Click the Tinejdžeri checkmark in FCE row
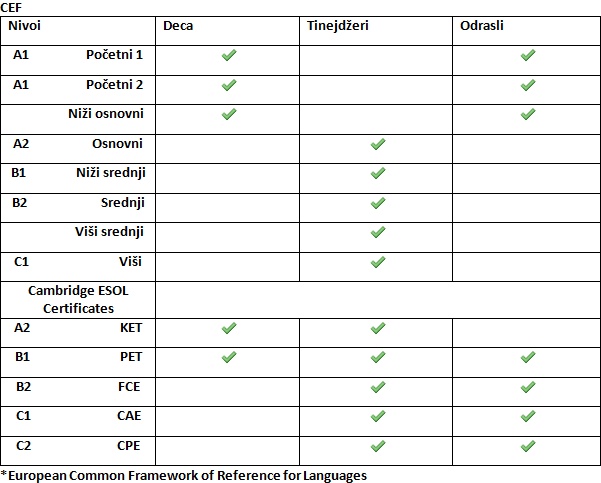Screen dimensions: 601x483 click(378, 387)
